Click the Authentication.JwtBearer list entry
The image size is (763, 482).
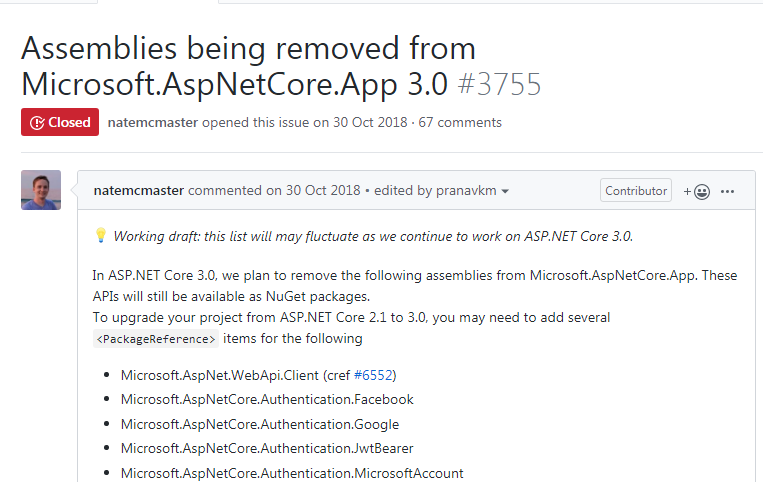click(x=267, y=449)
